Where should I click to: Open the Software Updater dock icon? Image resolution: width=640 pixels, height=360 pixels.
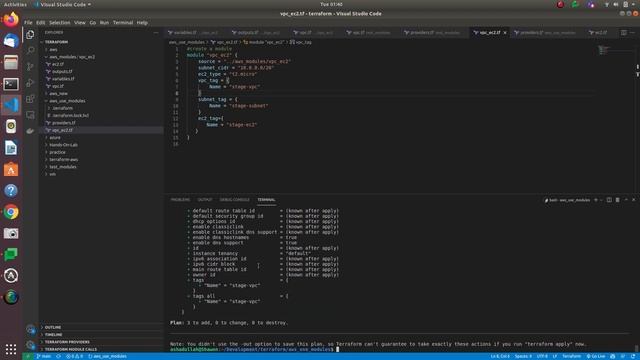click(11, 276)
